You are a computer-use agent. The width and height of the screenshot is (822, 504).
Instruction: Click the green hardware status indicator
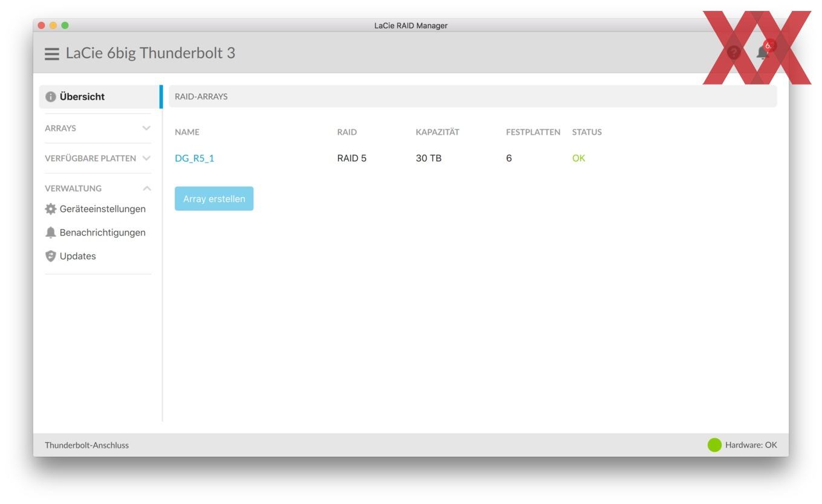coord(714,445)
